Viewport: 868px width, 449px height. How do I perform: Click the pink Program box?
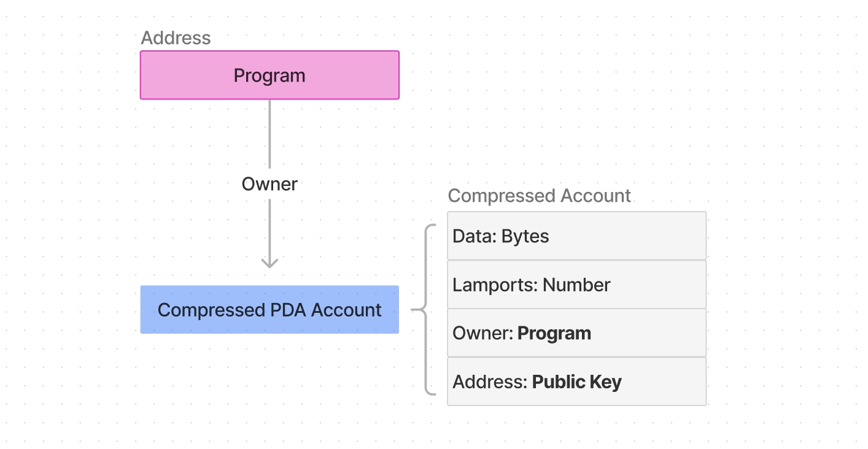(269, 75)
